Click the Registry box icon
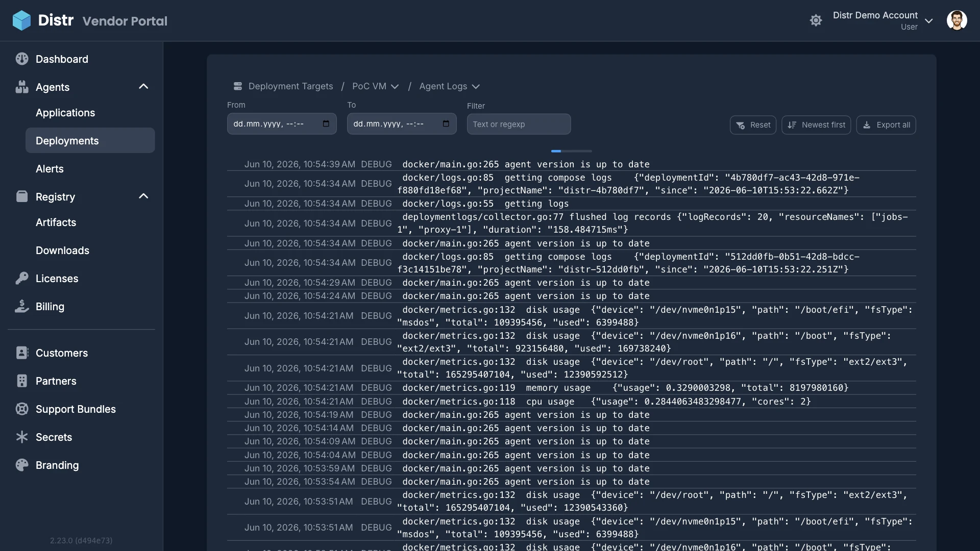This screenshot has height=551, width=980. point(22,196)
